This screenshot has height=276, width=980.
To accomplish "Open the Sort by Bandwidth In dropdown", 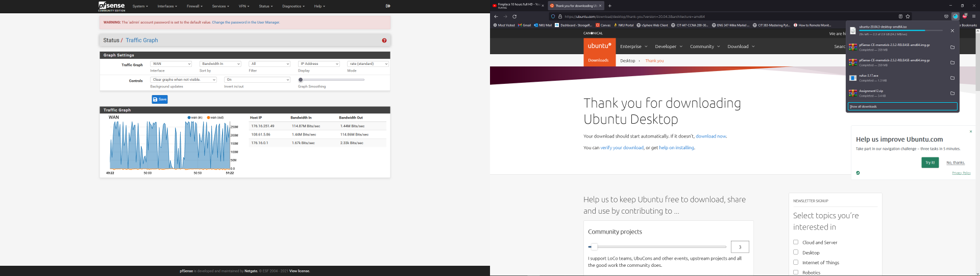I will [x=220, y=64].
